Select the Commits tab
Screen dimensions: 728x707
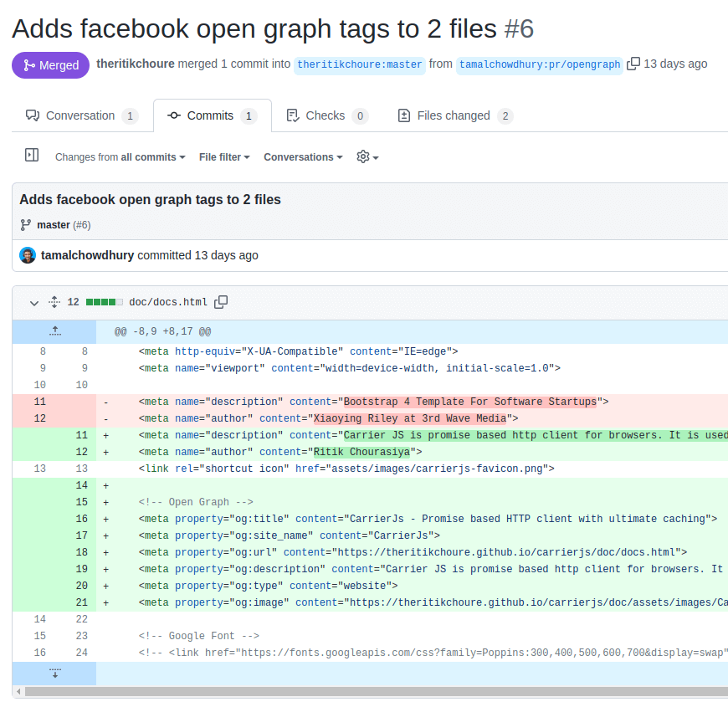tap(213, 115)
